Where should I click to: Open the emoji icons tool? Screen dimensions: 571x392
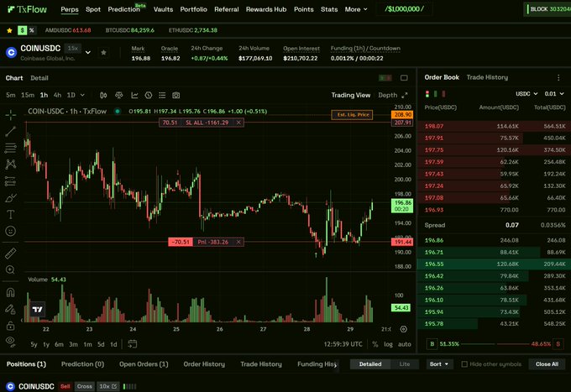[11, 231]
